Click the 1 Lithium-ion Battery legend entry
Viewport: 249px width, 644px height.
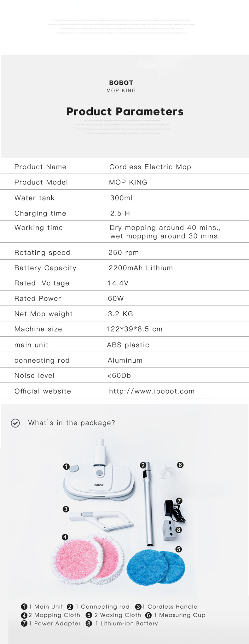pyautogui.click(x=122, y=624)
